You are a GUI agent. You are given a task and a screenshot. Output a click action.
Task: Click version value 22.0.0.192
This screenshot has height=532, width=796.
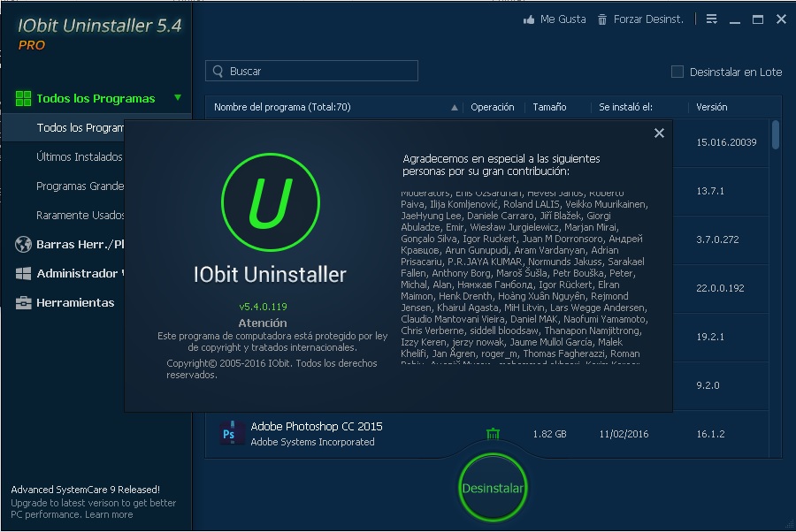pyautogui.click(x=720, y=288)
